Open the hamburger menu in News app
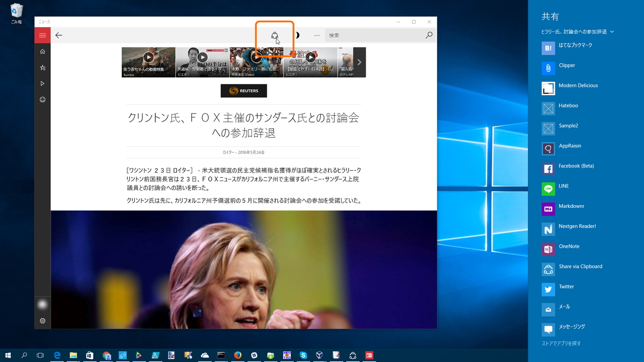This screenshot has width=644, height=362. [x=42, y=35]
